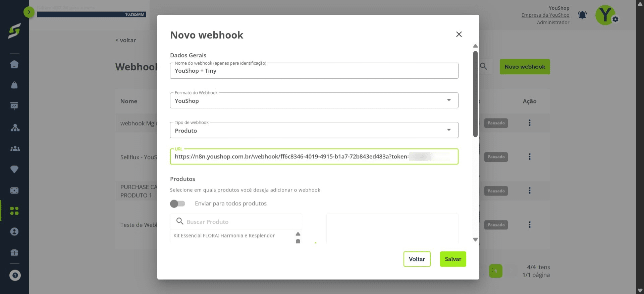Open the notifications bell
Viewport: 644px width, 294px height.
582,15
